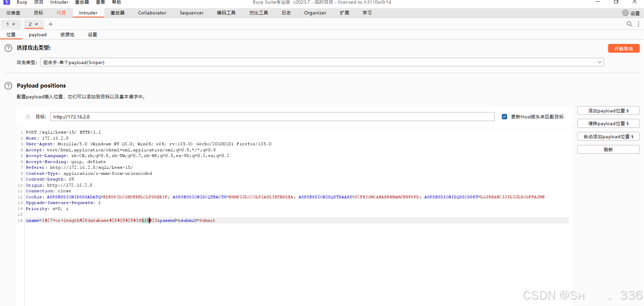Select the Intruder main tab

[88, 13]
